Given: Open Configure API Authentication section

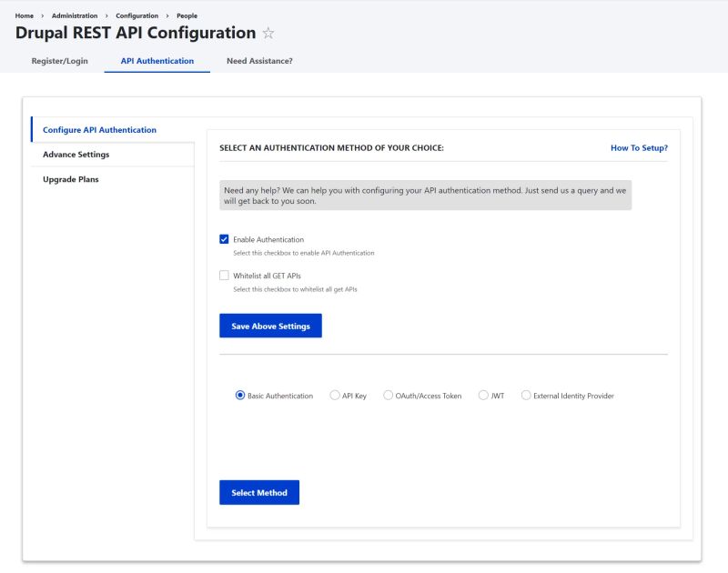Looking at the screenshot, I should click(x=99, y=129).
